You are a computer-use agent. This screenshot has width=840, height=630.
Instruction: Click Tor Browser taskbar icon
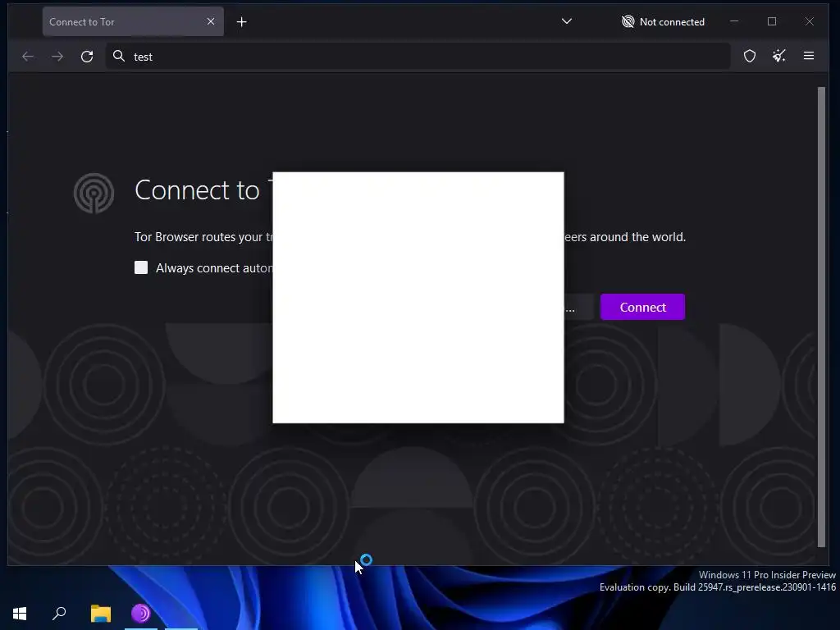tap(141, 614)
